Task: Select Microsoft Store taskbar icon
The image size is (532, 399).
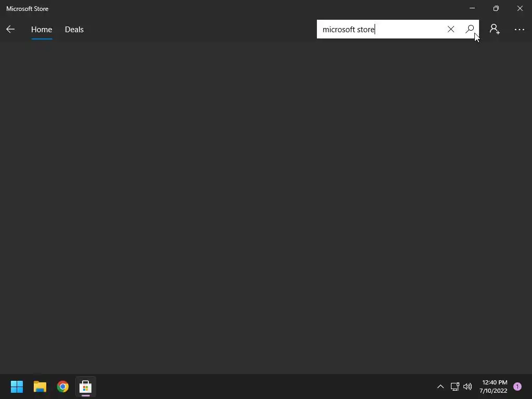Action: pyautogui.click(x=86, y=386)
